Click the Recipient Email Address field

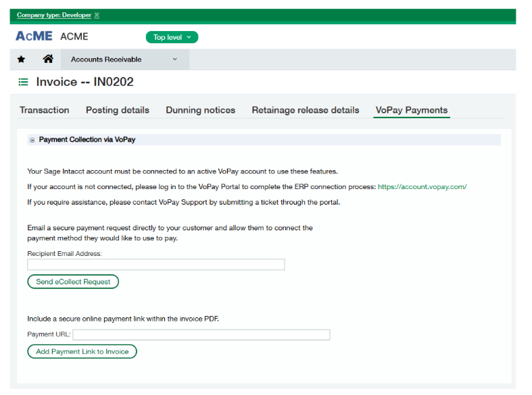(155, 265)
